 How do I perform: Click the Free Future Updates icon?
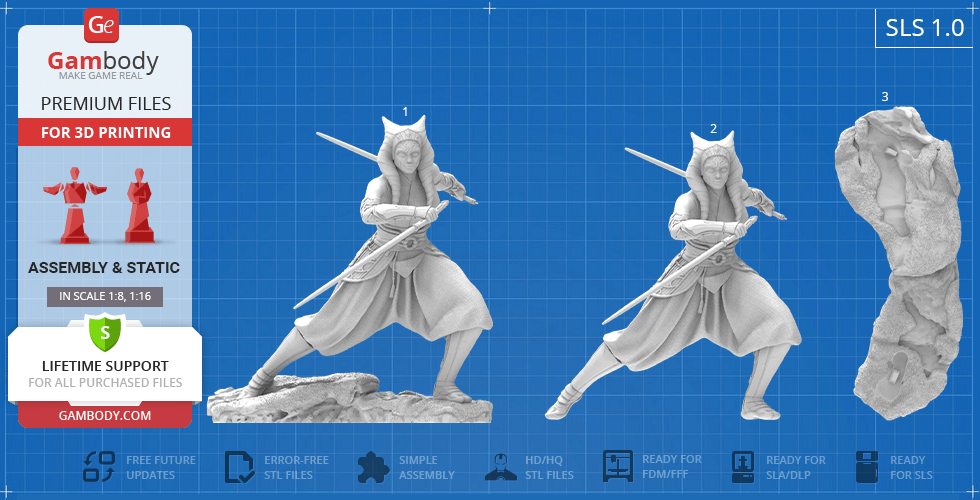(98, 467)
